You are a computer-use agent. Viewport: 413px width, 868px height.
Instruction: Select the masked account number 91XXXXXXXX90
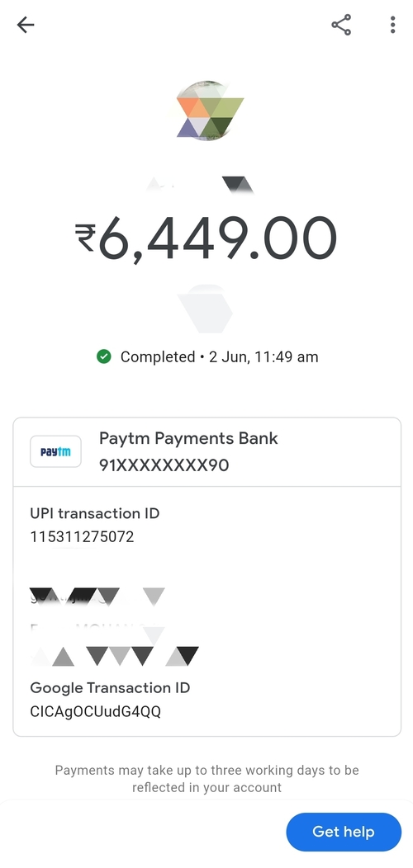click(x=164, y=465)
